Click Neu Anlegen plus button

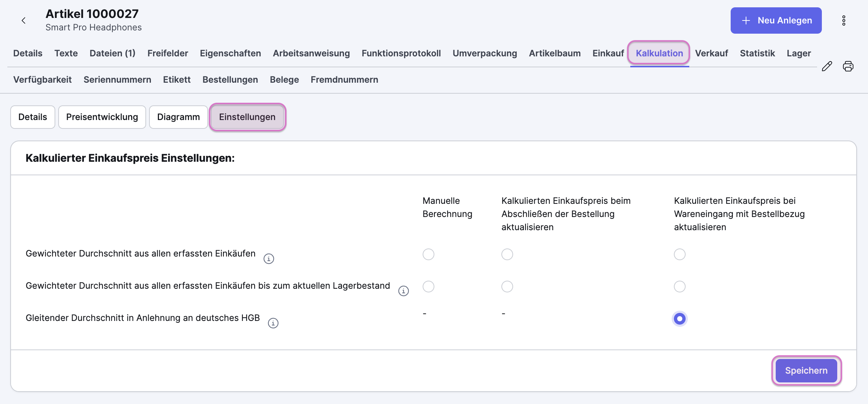click(x=776, y=20)
